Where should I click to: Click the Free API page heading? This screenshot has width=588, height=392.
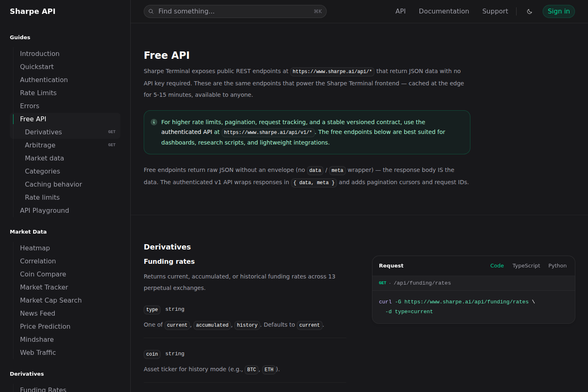tap(167, 55)
